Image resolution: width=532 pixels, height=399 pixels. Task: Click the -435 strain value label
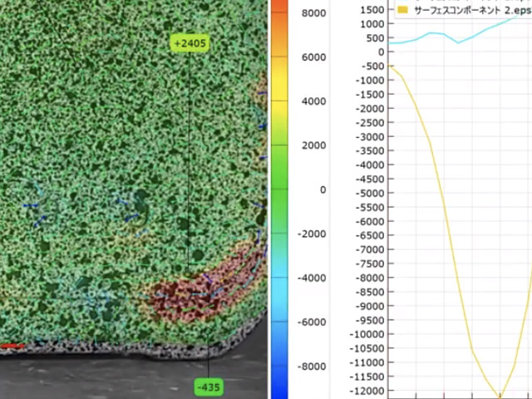[x=207, y=387]
